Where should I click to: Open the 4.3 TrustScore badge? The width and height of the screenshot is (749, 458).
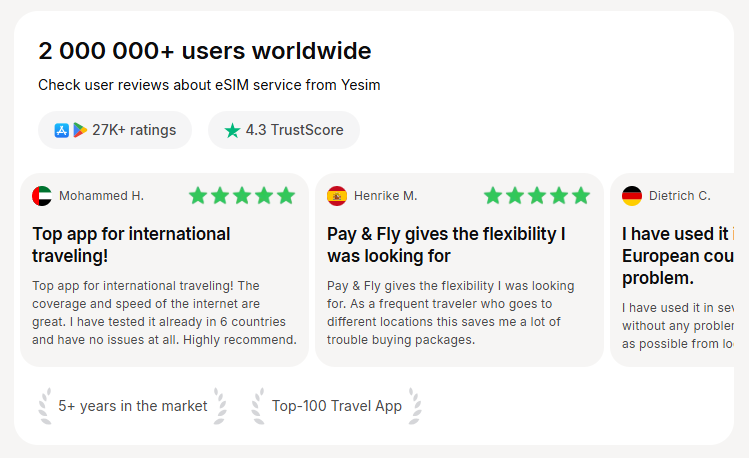(x=284, y=130)
